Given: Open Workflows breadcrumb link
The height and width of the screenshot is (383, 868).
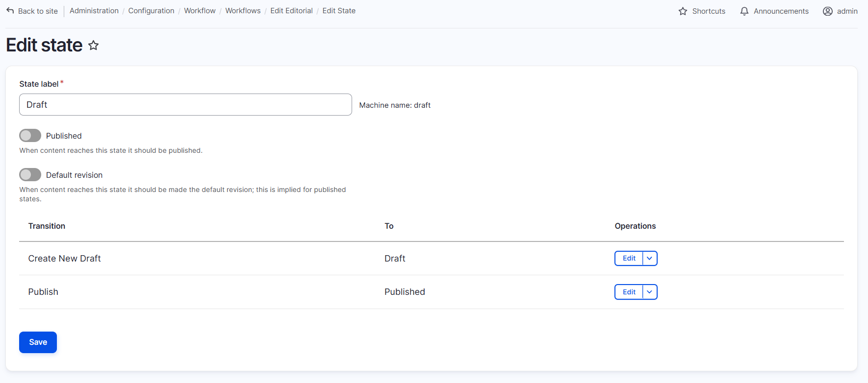Looking at the screenshot, I should click(243, 11).
